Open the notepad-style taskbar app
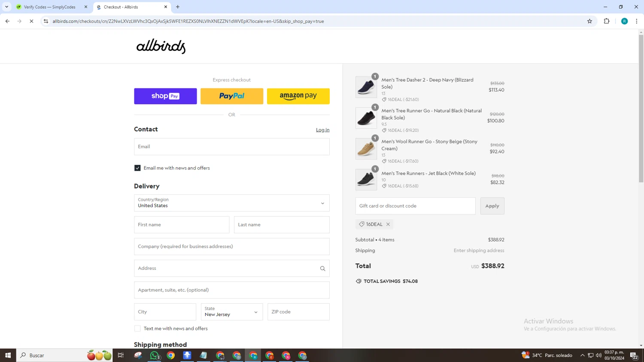The width and height of the screenshot is (644, 362). (204, 355)
